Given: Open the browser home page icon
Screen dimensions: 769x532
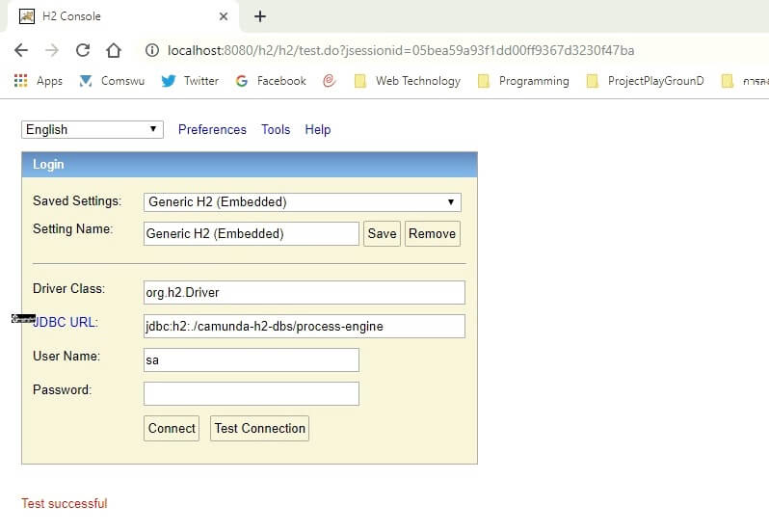Looking at the screenshot, I should pos(114,50).
